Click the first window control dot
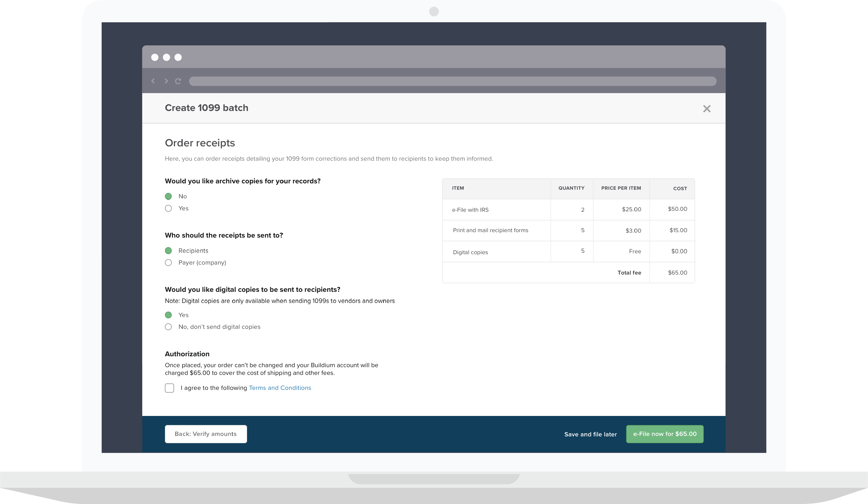This screenshot has height=504, width=868. click(155, 57)
